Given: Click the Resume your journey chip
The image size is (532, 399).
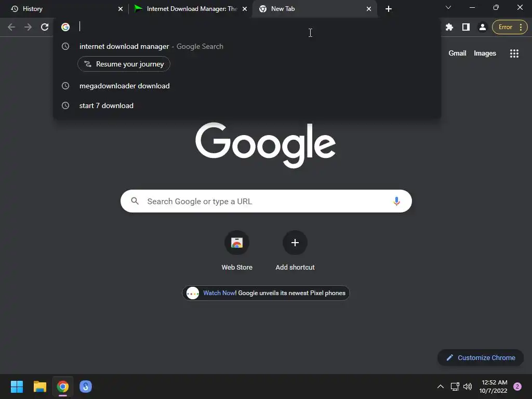Looking at the screenshot, I should [124, 64].
